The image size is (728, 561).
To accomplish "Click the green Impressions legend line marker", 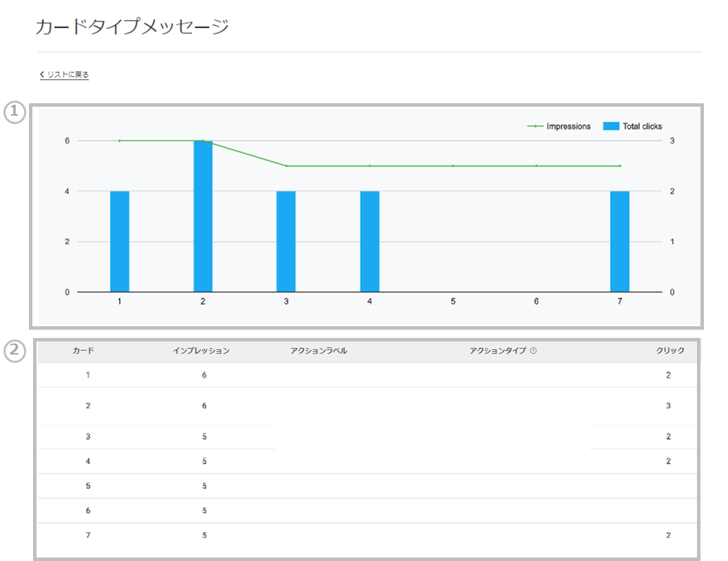I will [x=535, y=127].
